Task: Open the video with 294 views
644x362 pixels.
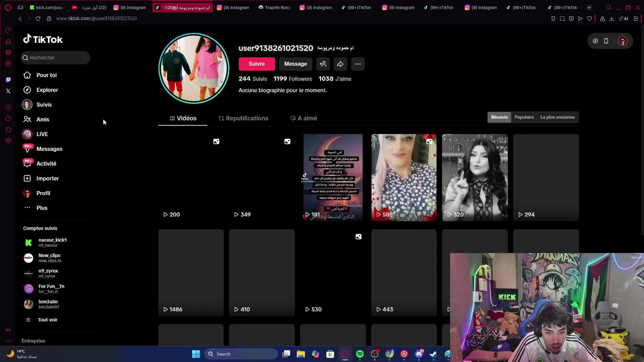Action: point(546,177)
